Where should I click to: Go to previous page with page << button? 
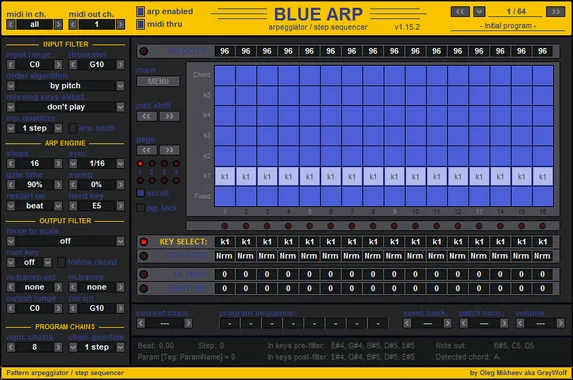tap(147, 150)
